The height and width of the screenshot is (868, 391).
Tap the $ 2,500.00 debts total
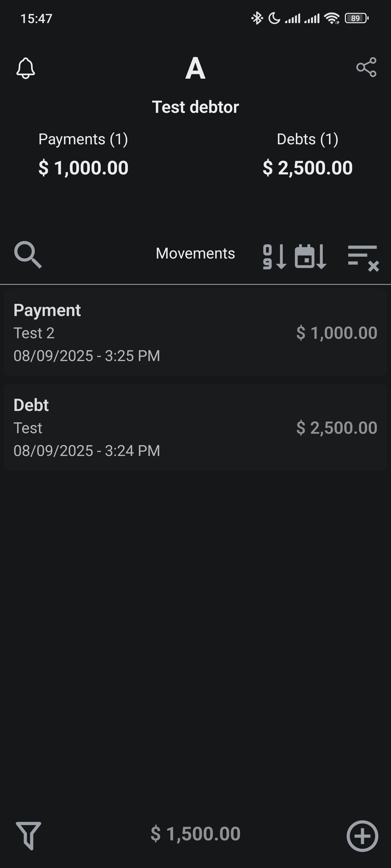[307, 168]
